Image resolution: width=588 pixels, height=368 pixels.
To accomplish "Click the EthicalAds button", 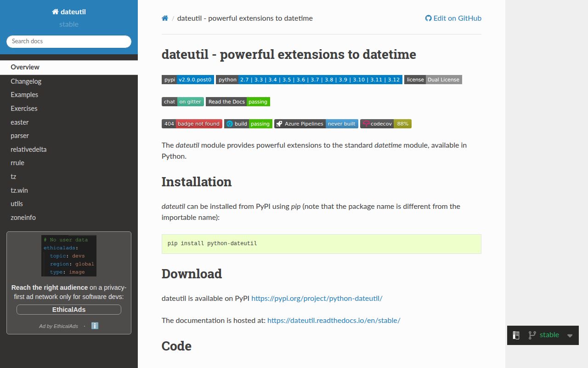I will click(x=69, y=310).
